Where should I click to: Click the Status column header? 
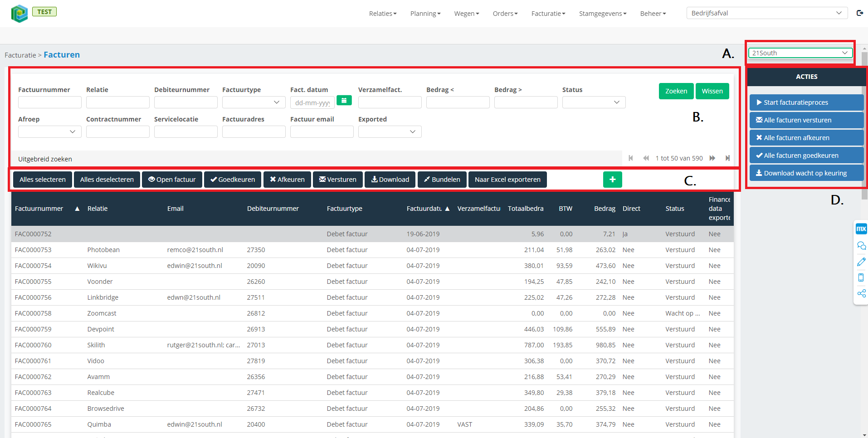tap(674, 209)
